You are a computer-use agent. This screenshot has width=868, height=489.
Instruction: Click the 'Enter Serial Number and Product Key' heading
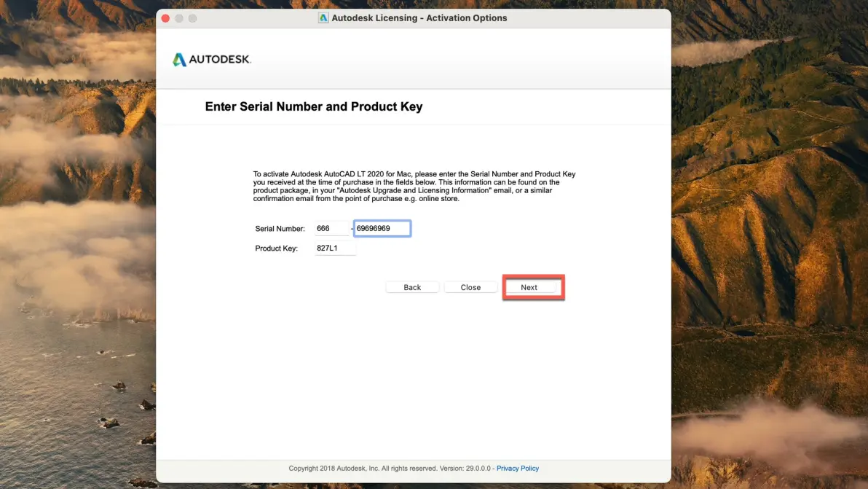coord(314,106)
